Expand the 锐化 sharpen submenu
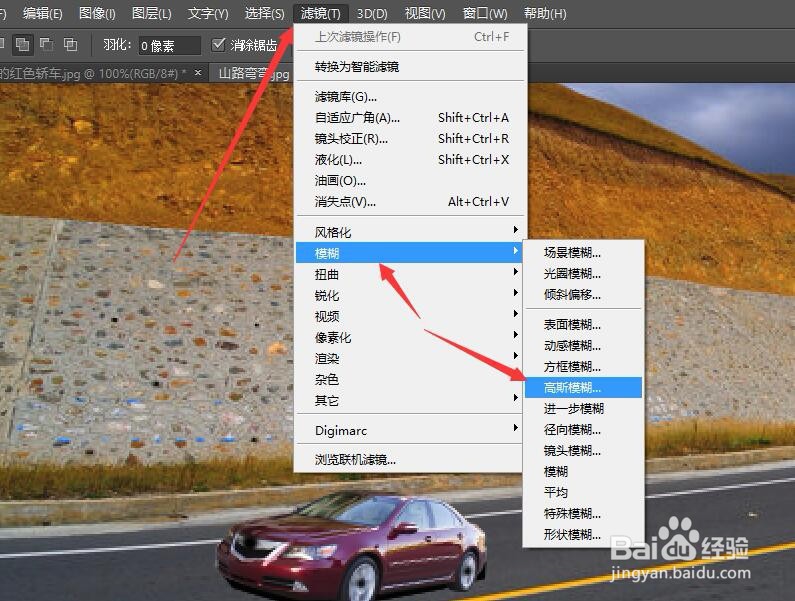 [410, 295]
